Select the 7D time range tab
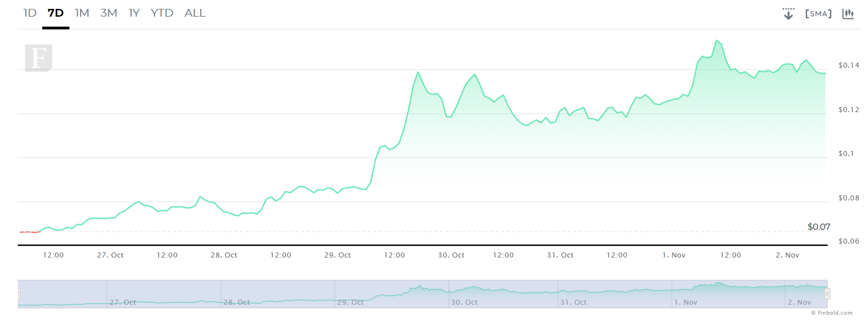Screen dimensions: 868x323 coord(56,13)
